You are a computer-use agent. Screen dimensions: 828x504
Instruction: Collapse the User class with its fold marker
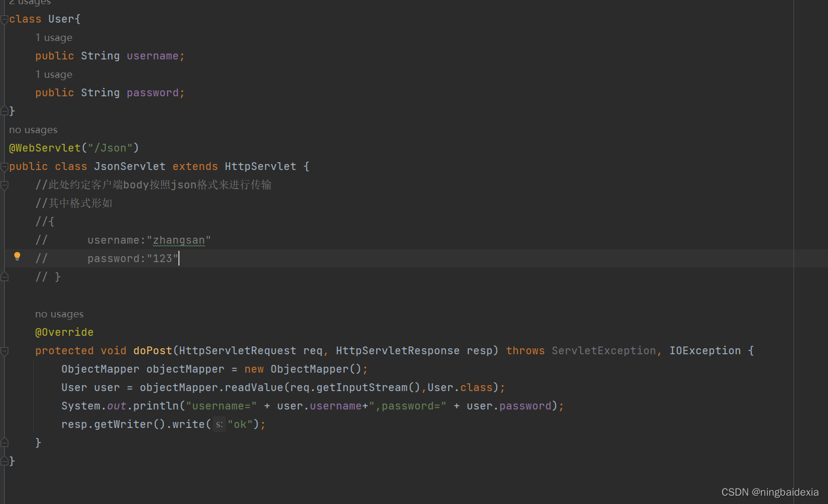tap(4, 19)
